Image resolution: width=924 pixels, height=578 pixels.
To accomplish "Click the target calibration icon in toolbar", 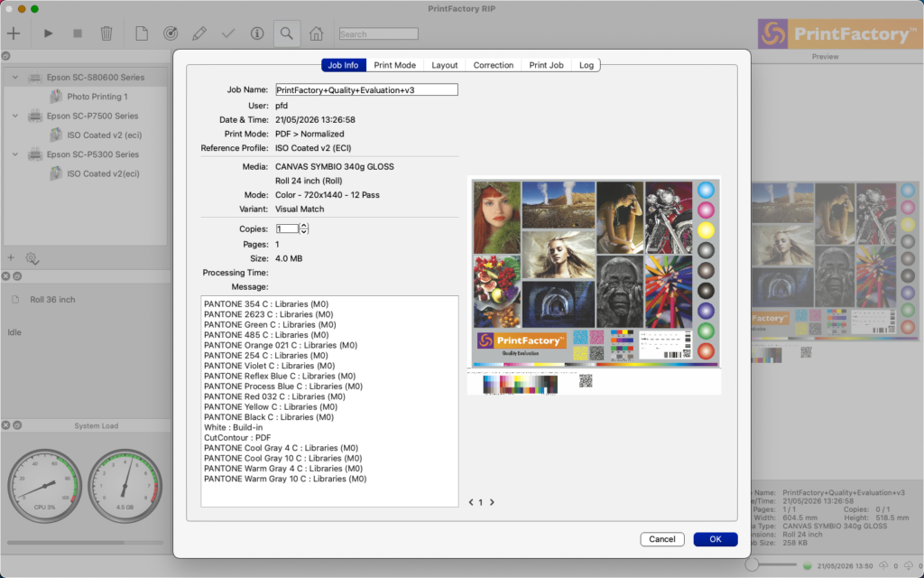I will pyautogui.click(x=171, y=33).
